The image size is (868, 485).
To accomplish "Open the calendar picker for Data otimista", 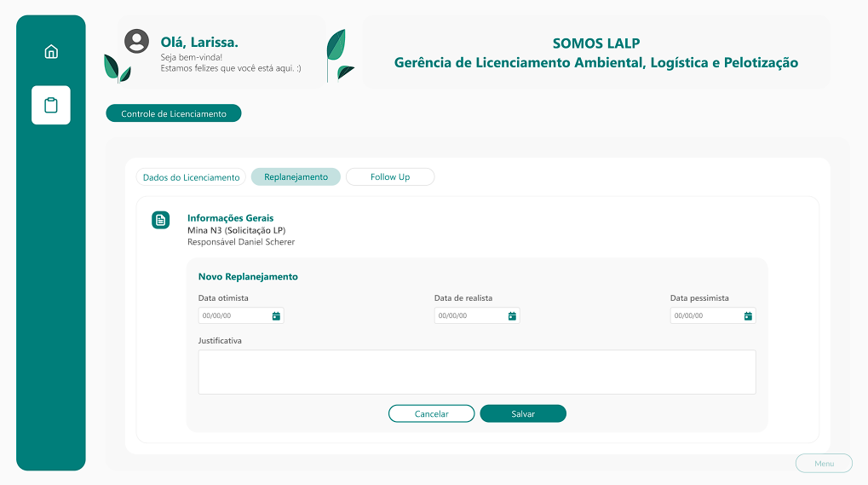I will 276,315.
